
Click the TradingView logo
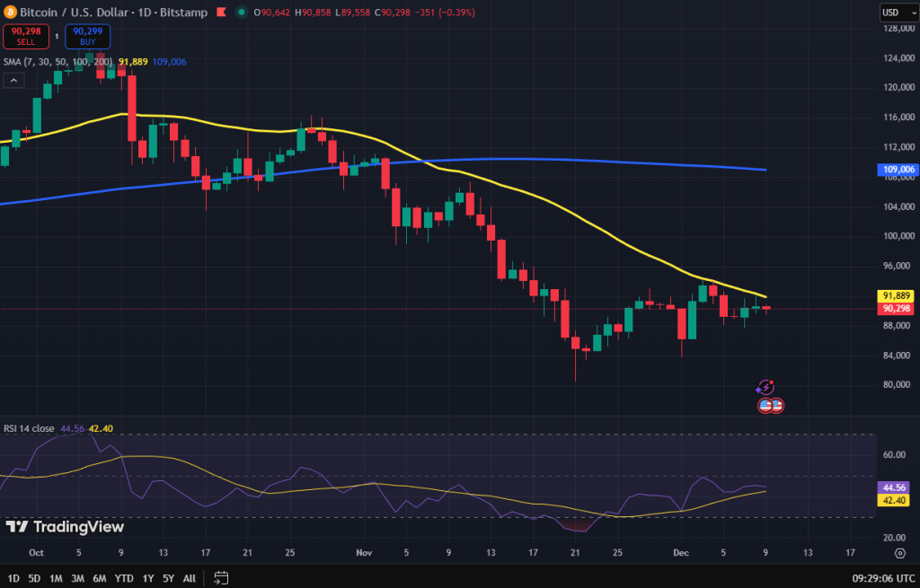pyautogui.click(x=65, y=526)
